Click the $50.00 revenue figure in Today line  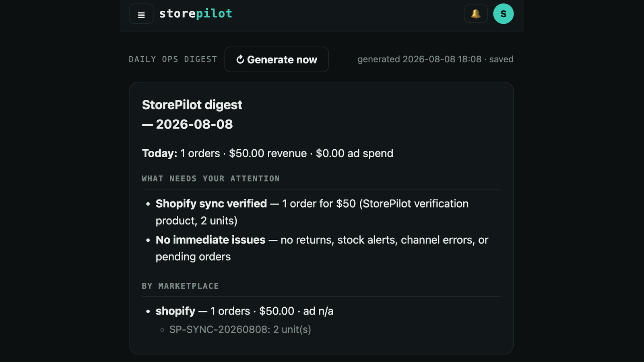click(x=268, y=153)
